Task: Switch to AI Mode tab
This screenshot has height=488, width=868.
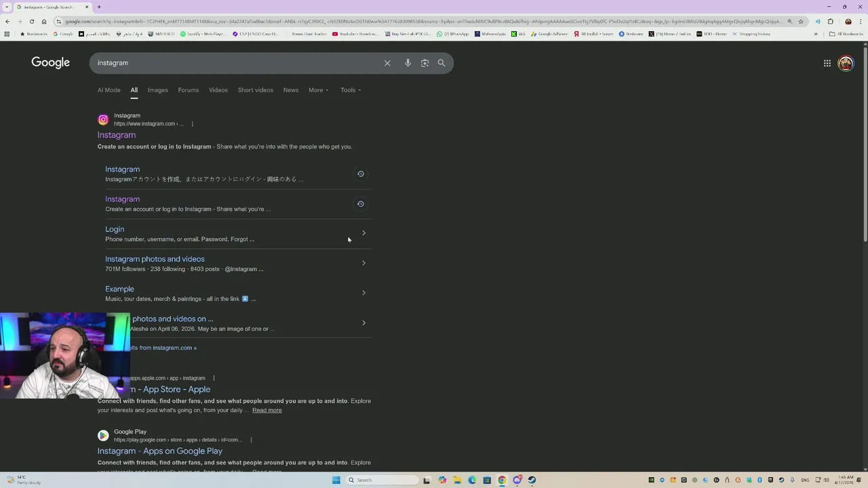Action: (108, 90)
